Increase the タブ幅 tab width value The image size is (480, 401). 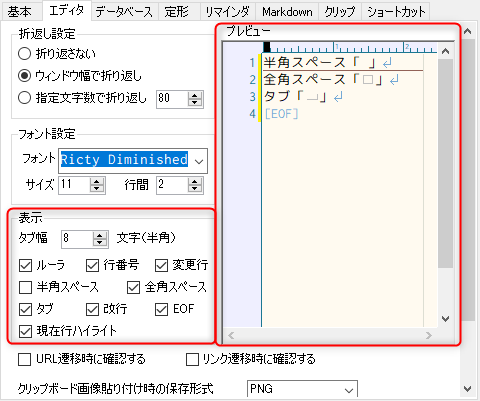pos(100,235)
